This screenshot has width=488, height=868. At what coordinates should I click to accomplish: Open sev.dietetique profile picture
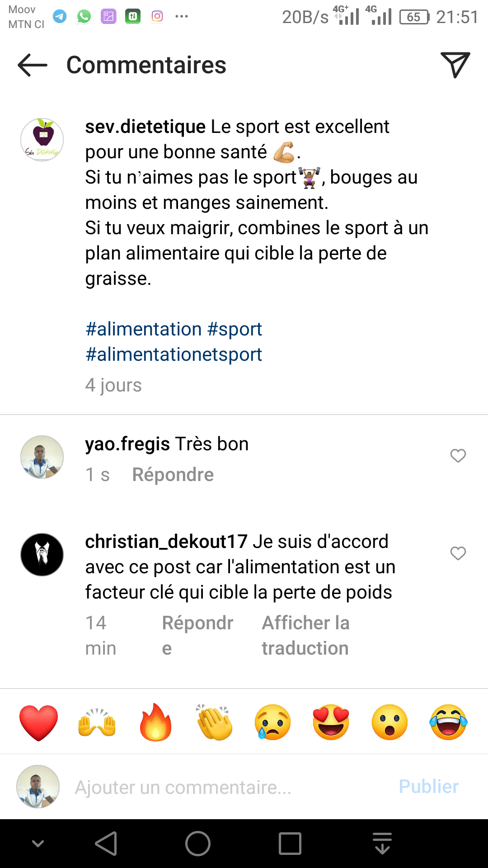(42, 139)
